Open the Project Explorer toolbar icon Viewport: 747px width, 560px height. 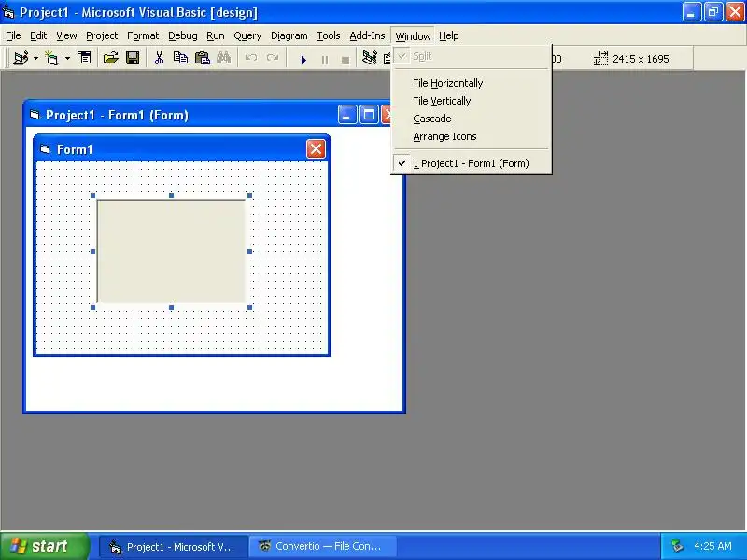[x=369, y=58]
